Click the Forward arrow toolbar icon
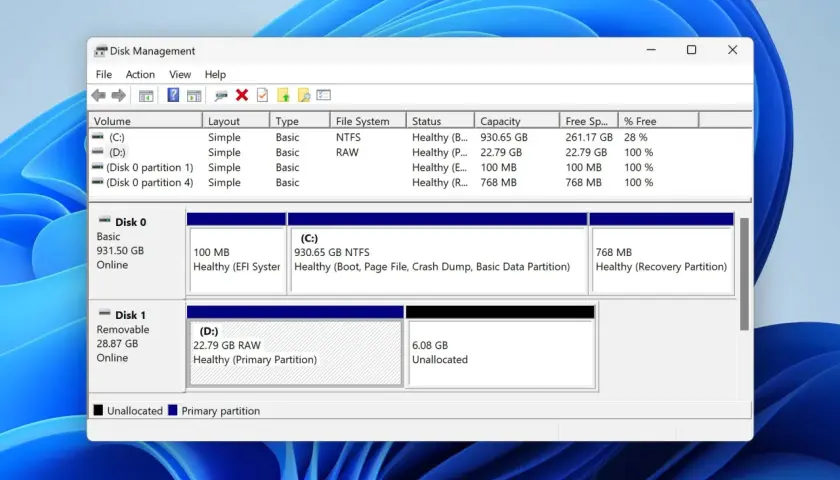The image size is (840, 480). (118, 95)
